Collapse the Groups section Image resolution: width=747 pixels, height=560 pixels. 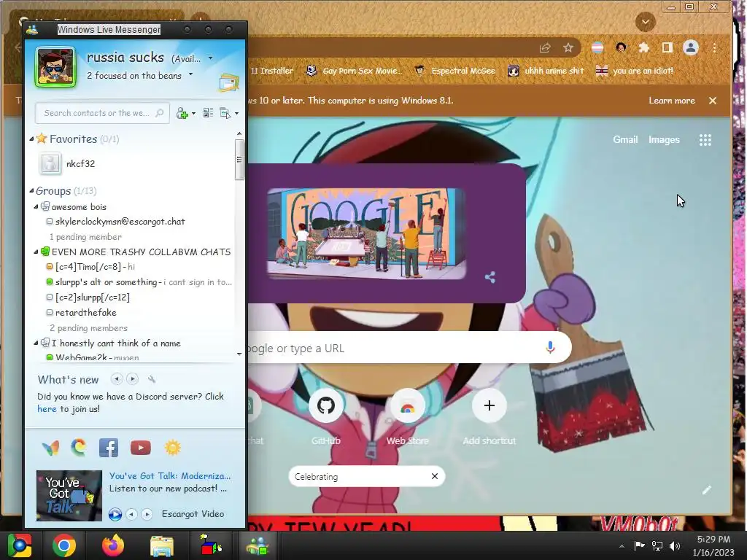pos(31,190)
